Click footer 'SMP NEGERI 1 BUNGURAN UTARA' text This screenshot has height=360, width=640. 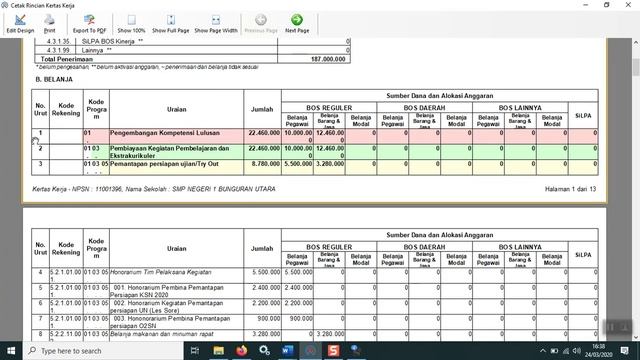(224, 189)
